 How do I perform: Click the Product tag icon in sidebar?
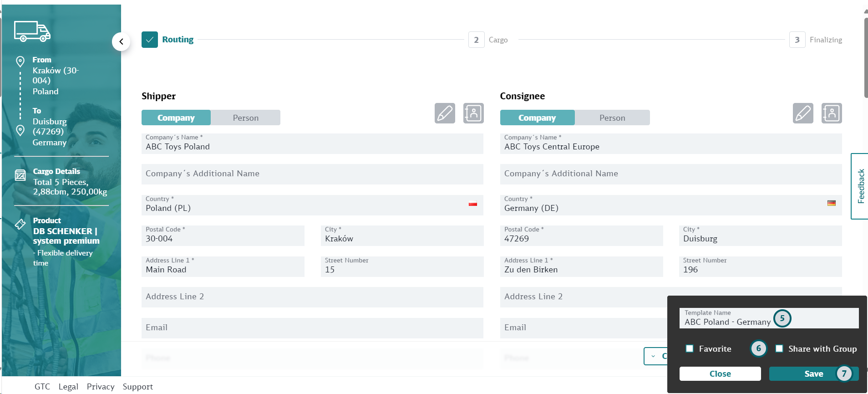tap(20, 224)
